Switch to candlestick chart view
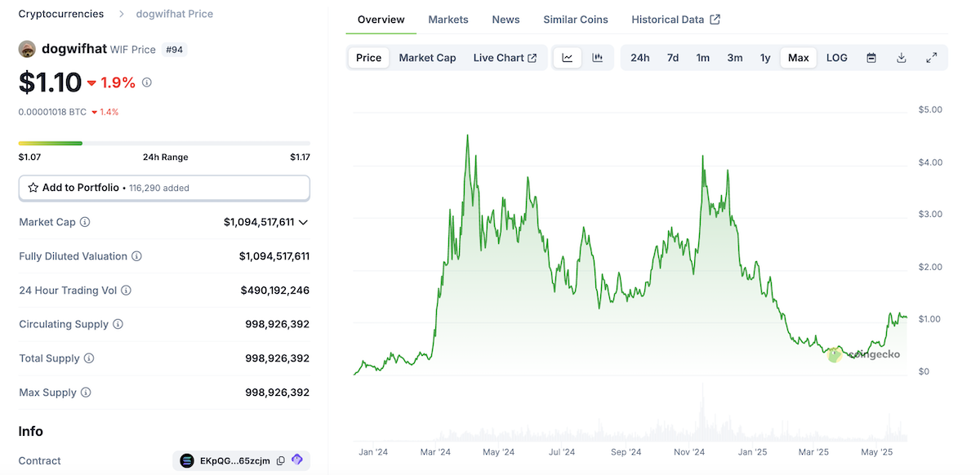 [x=598, y=58]
